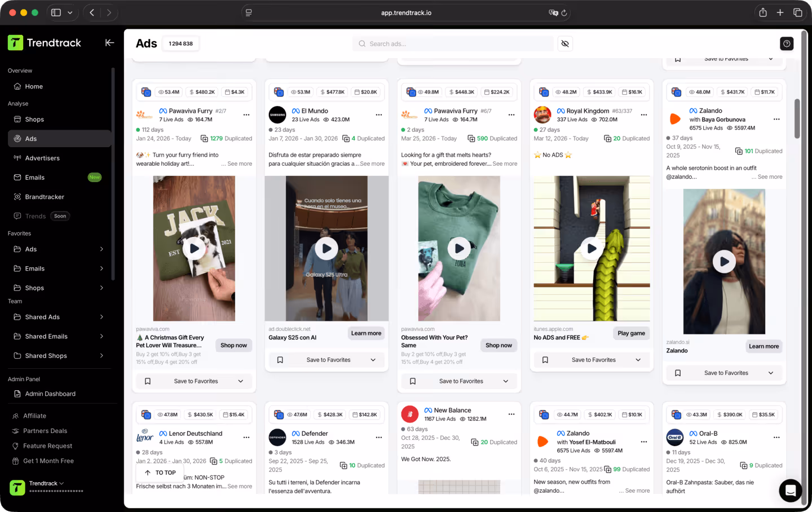Click the page vertical scrollbar

pyautogui.click(x=797, y=118)
